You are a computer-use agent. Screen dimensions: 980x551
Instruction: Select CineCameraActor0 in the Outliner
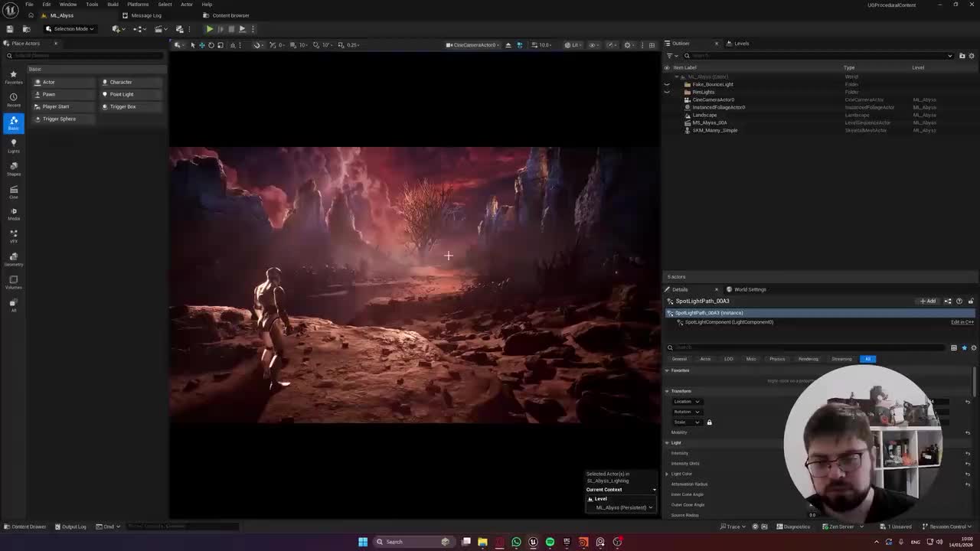pyautogui.click(x=713, y=99)
